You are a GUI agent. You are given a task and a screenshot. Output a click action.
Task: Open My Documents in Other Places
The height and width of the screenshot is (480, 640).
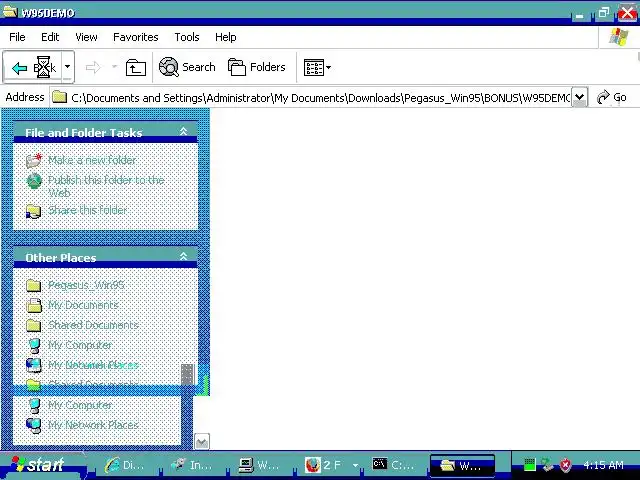click(83, 305)
